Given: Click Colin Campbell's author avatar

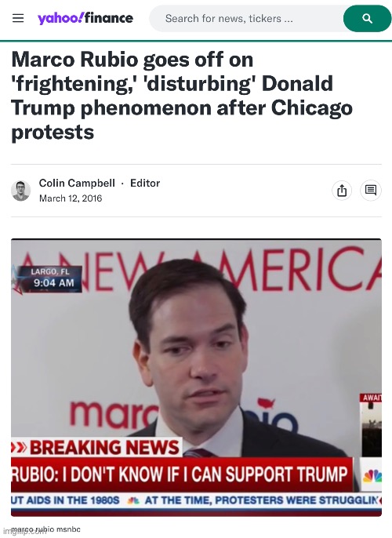Looking at the screenshot, I should point(21,191).
